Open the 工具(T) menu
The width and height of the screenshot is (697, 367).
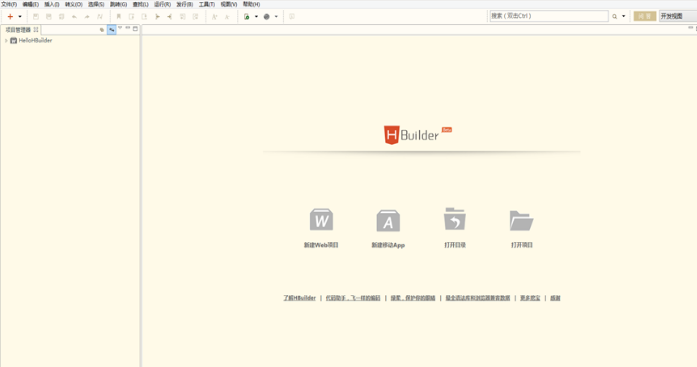[x=207, y=4]
